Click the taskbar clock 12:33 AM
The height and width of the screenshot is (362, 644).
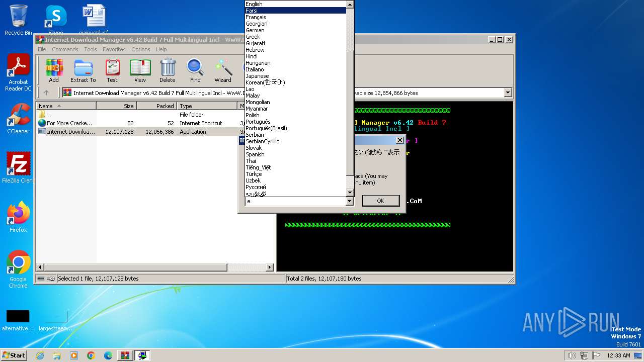(x=618, y=355)
